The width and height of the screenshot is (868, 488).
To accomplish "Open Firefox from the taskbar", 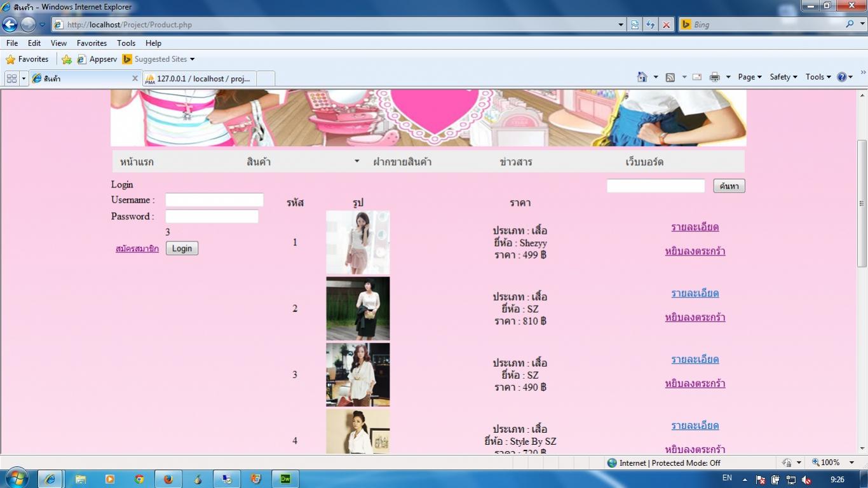I will (x=168, y=479).
